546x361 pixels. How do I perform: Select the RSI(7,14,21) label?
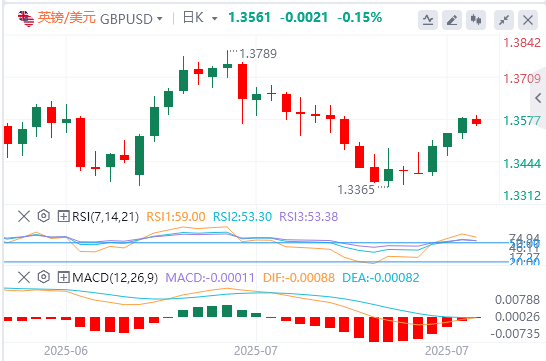[x=106, y=217]
